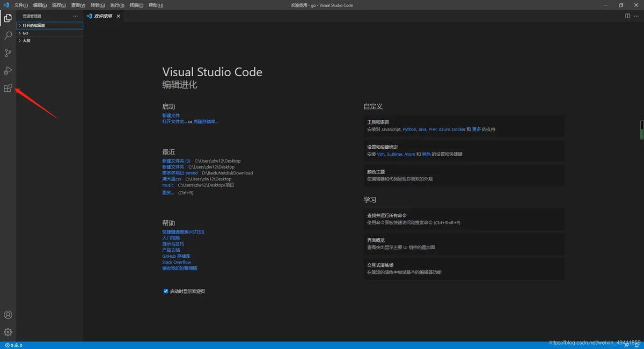Click 更多... link under 最近
The width and height of the screenshot is (644, 349).
point(168,193)
